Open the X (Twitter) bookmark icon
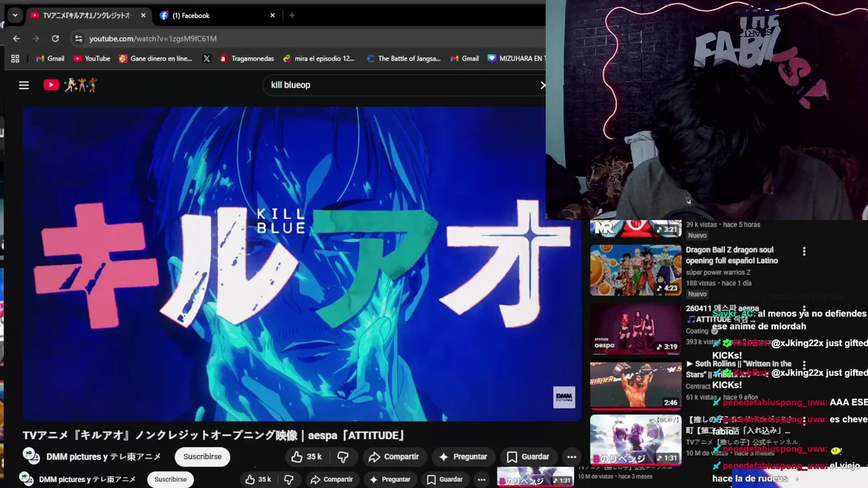This screenshot has height=488, width=868. pos(206,59)
